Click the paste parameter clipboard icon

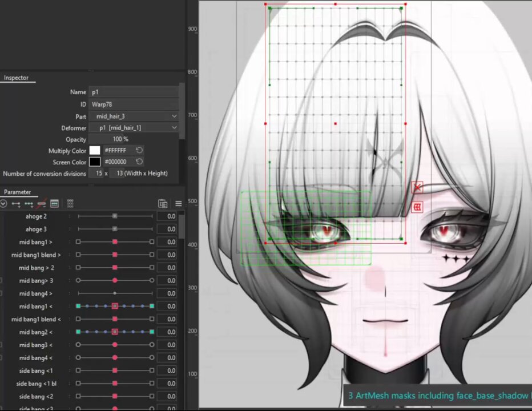pos(163,204)
